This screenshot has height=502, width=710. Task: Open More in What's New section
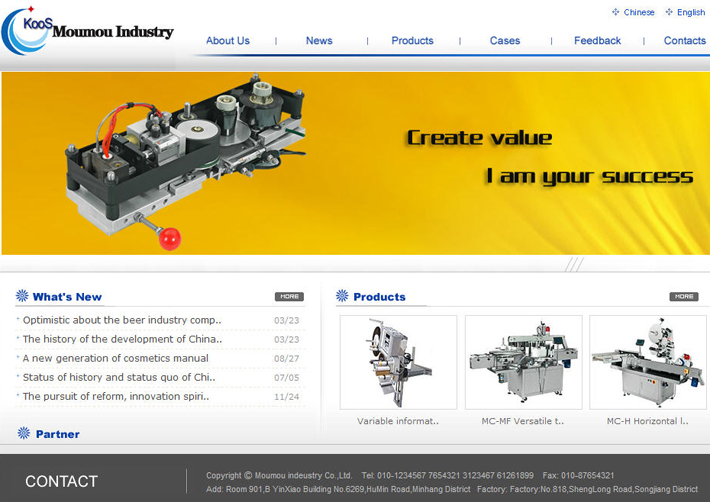[289, 296]
